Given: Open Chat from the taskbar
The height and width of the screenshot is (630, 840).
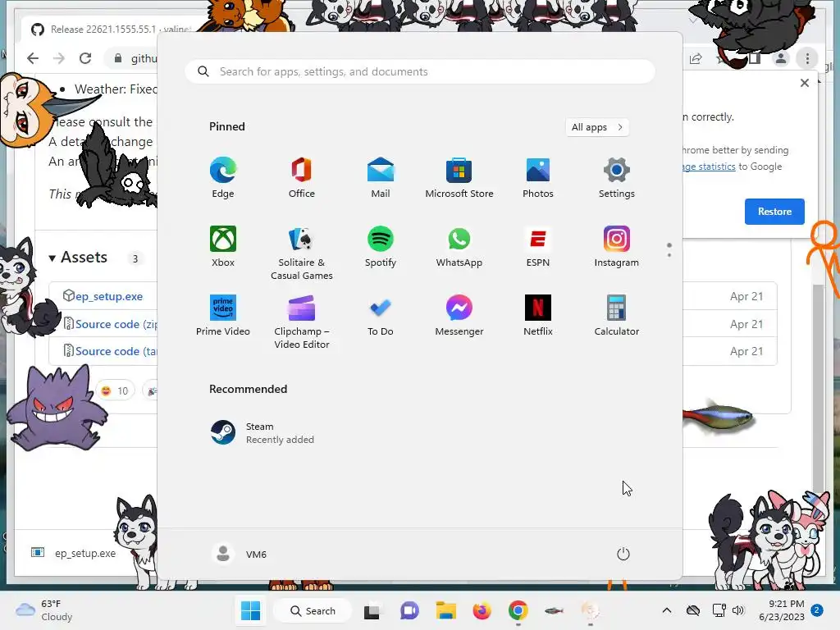Looking at the screenshot, I should pyautogui.click(x=409, y=611).
